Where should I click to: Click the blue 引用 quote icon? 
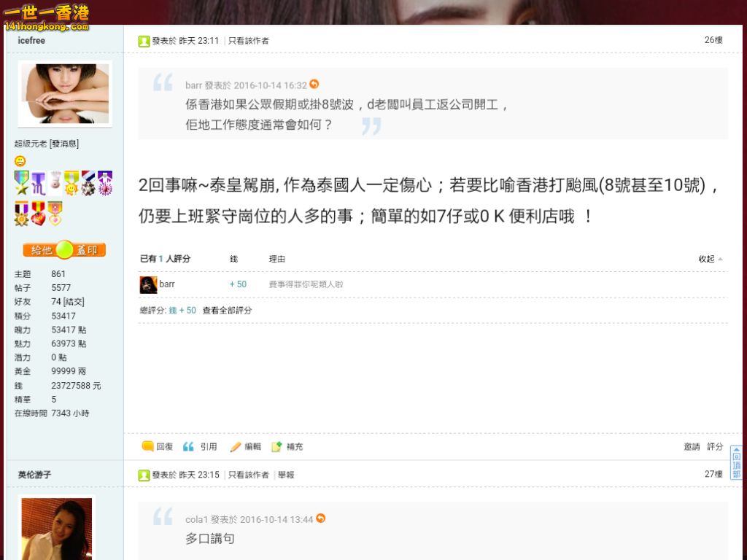tap(189, 446)
